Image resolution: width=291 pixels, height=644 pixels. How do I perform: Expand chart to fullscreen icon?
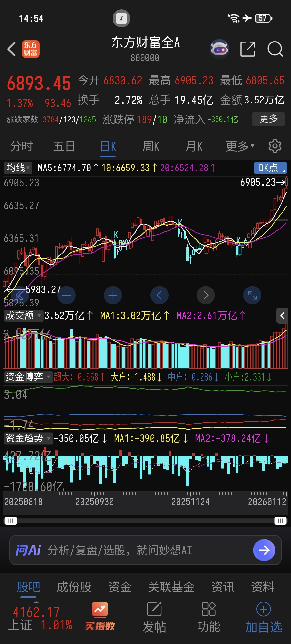(x=252, y=295)
